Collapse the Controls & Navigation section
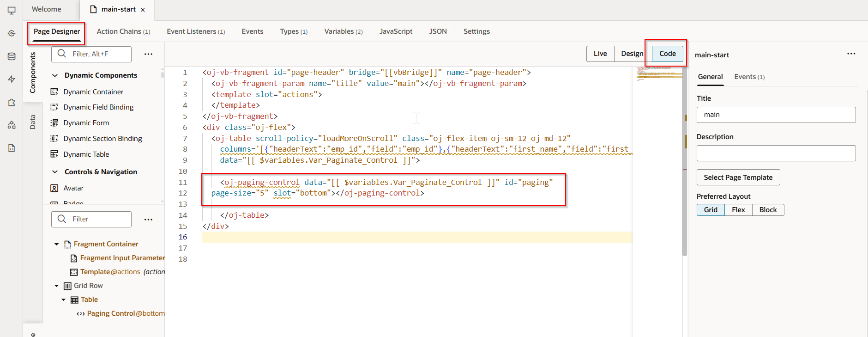The height and width of the screenshot is (337, 868). (x=55, y=172)
